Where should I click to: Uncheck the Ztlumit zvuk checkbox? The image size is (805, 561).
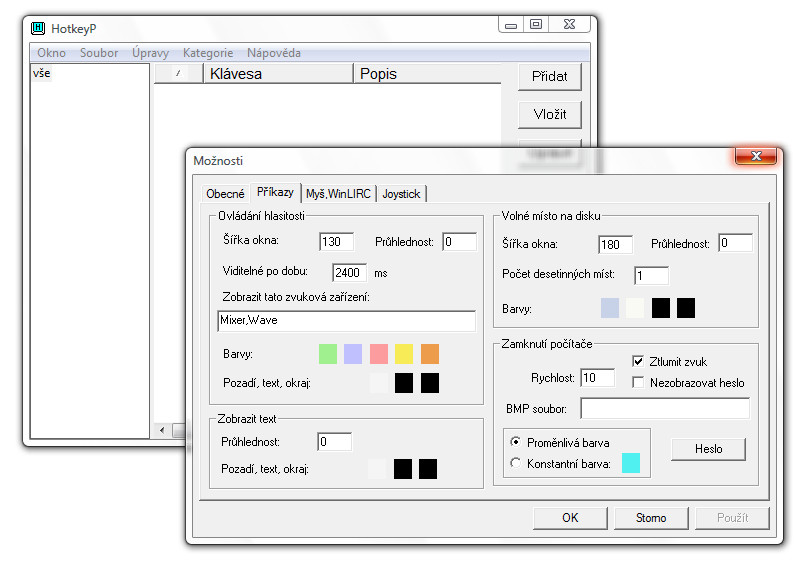tap(638, 361)
